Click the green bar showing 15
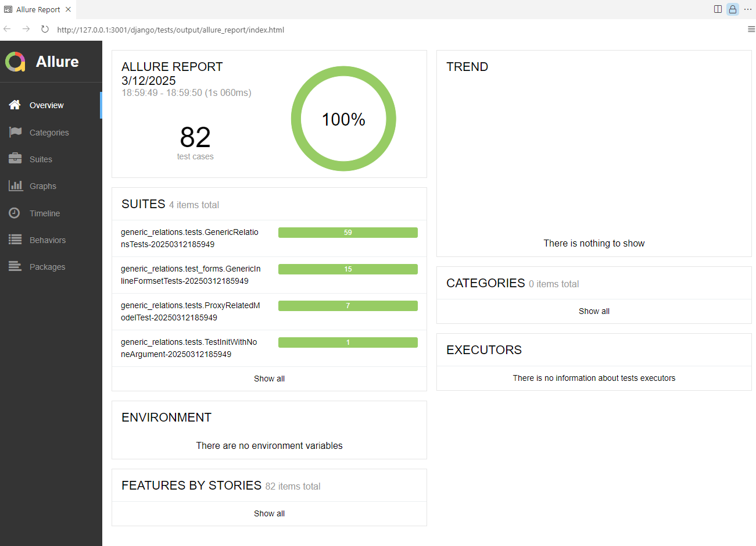Image resolution: width=756 pixels, height=546 pixels. [x=348, y=269]
